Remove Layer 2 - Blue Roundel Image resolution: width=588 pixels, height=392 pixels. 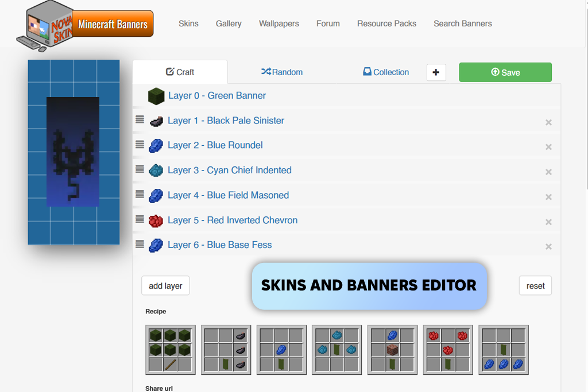(548, 147)
